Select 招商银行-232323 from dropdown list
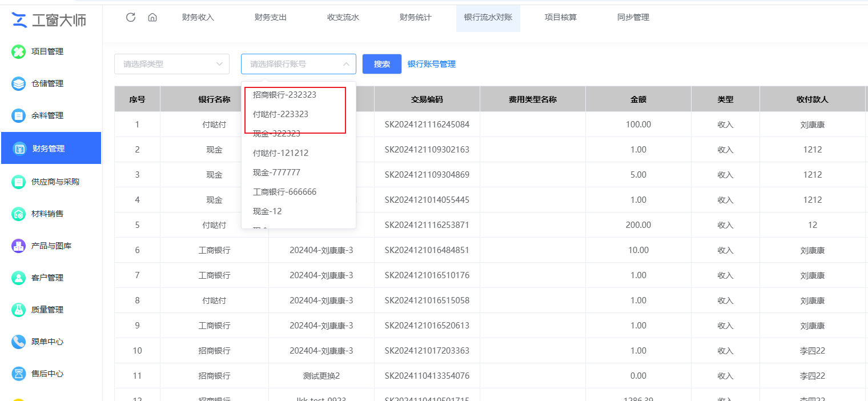The width and height of the screenshot is (868, 401). (x=284, y=95)
